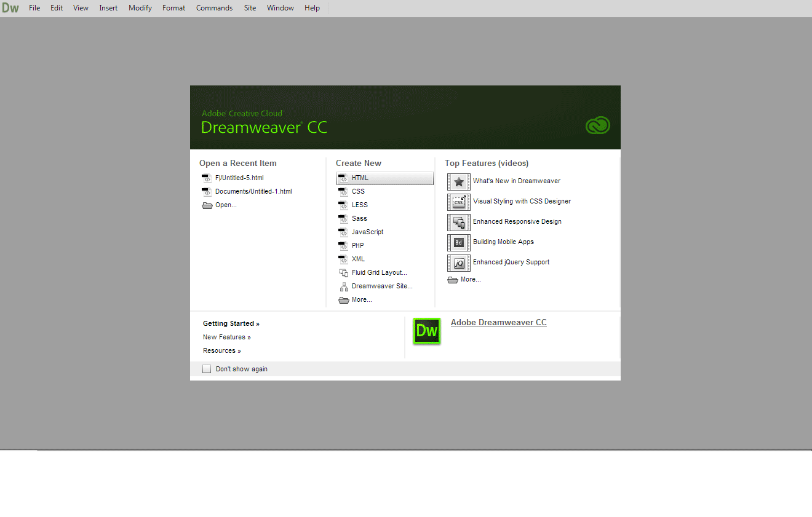This screenshot has width=812, height=517.
Task: Click the JavaScript document icon
Action: pos(343,232)
